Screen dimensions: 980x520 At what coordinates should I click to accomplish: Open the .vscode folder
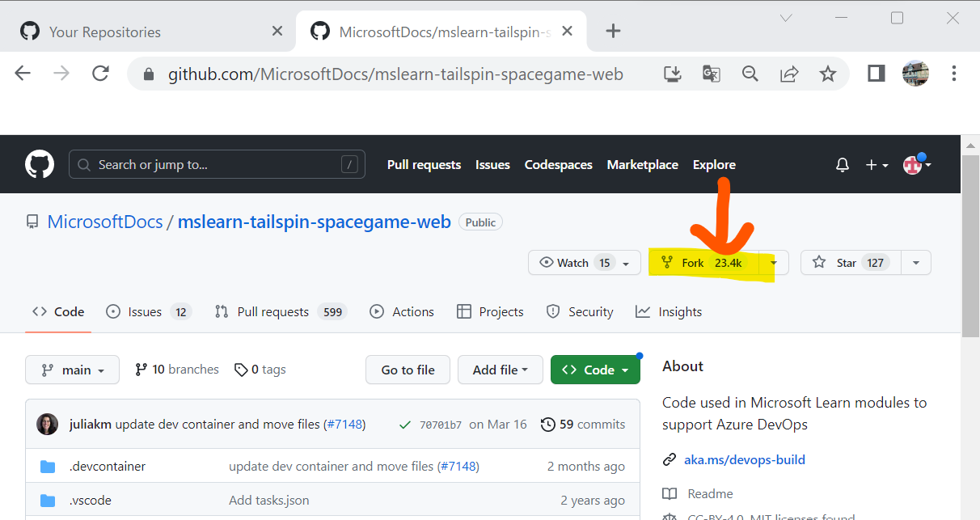point(91,501)
